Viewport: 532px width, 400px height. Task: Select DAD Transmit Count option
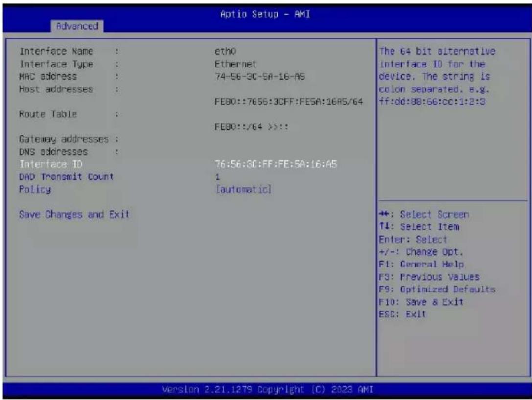(66, 177)
